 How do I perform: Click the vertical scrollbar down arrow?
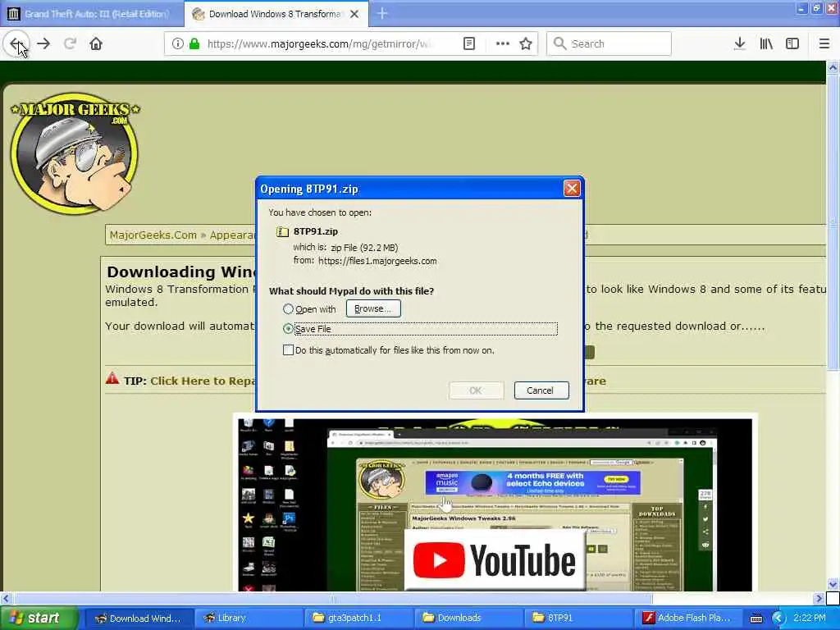coord(833,584)
